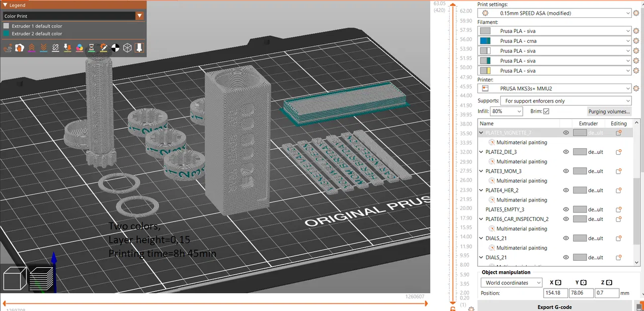Viewport: 644px width, 311px height.
Task: Click editing icon for PLATE2_DIE_3
Action: pos(619,152)
